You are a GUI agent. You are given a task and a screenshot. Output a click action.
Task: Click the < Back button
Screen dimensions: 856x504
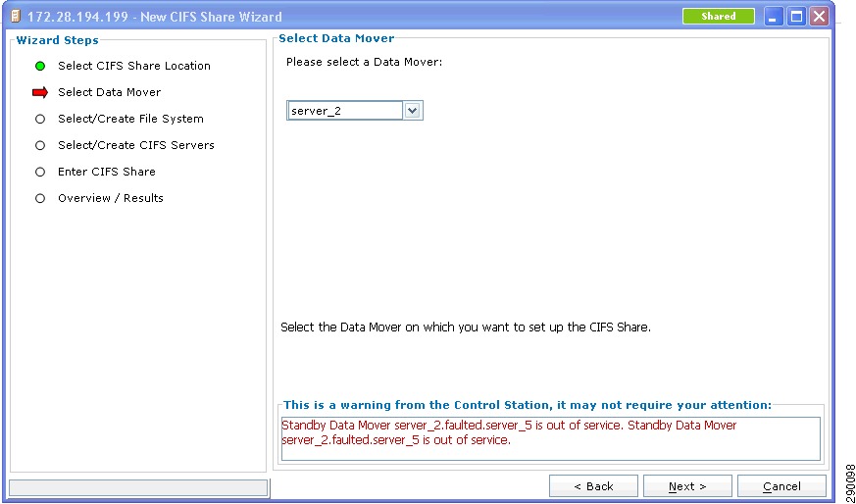(593, 486)
